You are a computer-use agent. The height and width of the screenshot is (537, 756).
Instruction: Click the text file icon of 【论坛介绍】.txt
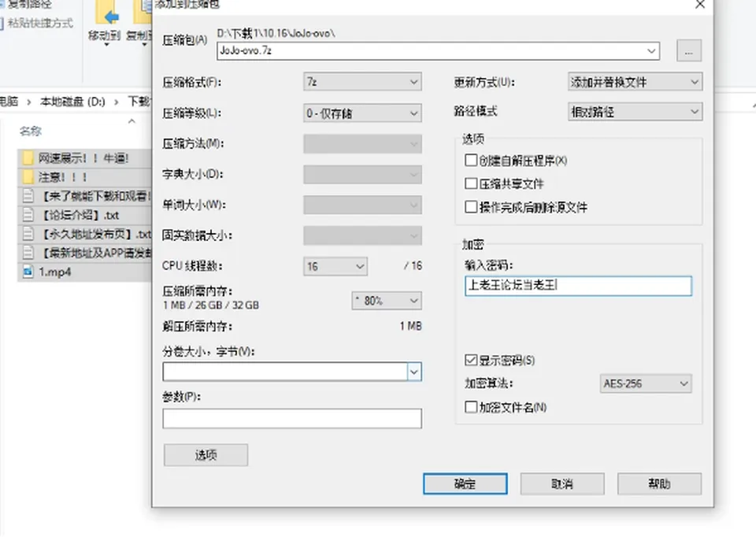28,214
